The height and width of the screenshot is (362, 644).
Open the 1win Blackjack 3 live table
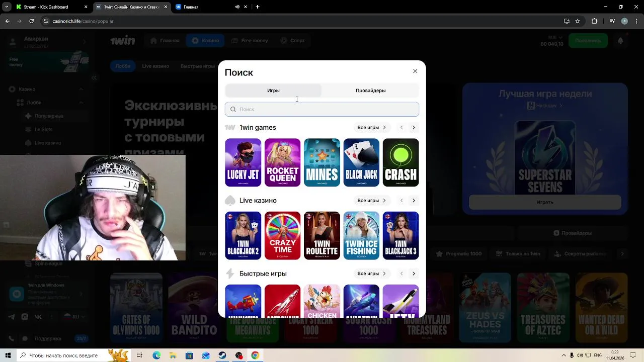click(x=400, y=235)
